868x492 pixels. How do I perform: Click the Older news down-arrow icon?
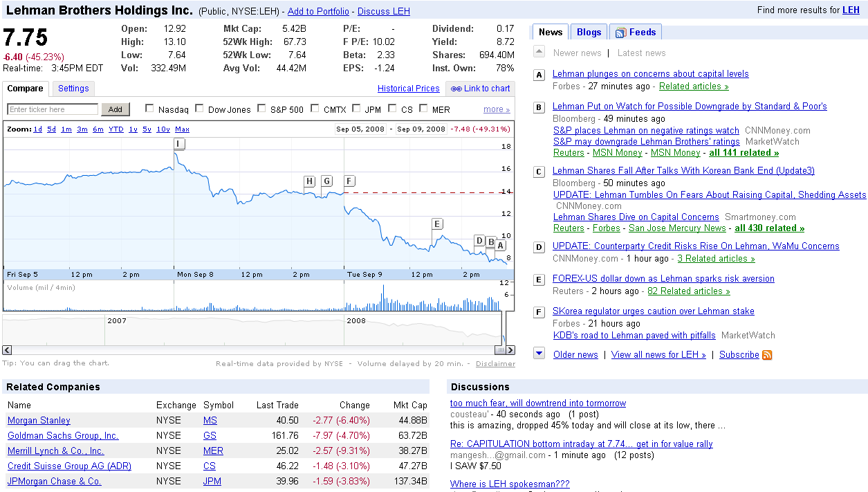(x=539, y=354)
